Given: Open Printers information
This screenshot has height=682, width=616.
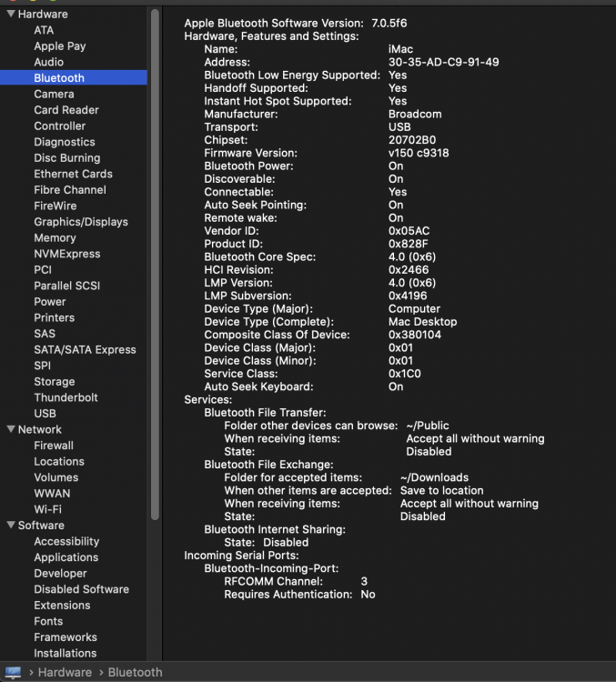Looking at the screenshot, I should pos(55,318).
